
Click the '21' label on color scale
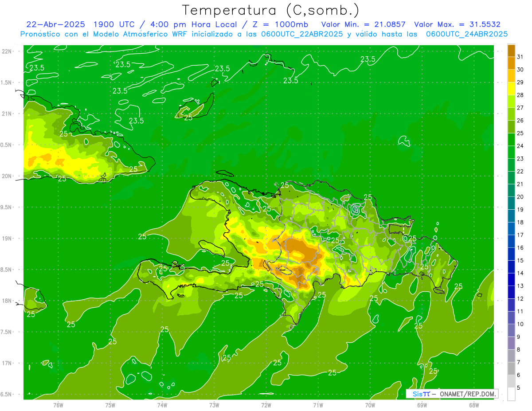tap(520, 184)
